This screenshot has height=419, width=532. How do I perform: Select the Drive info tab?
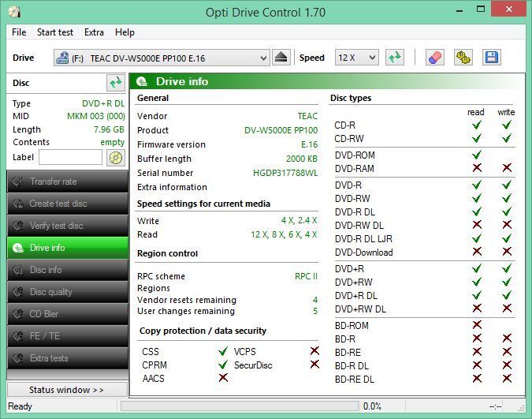tap(68, 248)
